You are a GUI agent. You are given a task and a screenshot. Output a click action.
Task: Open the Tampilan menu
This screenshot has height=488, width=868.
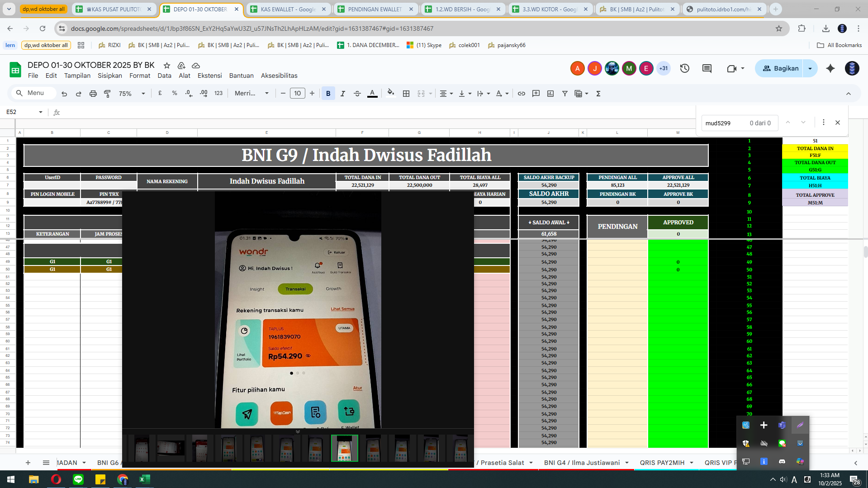point(77,76)
